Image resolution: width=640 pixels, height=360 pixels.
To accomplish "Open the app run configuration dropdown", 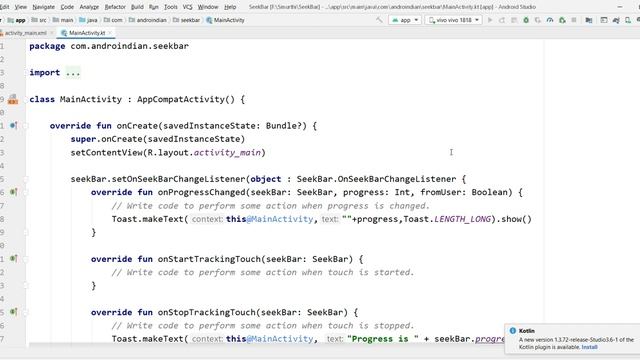I will [405, 20].
